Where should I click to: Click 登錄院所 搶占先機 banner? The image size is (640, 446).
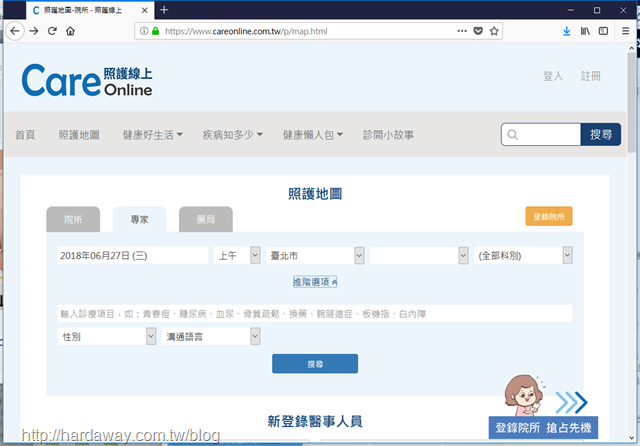543,428
